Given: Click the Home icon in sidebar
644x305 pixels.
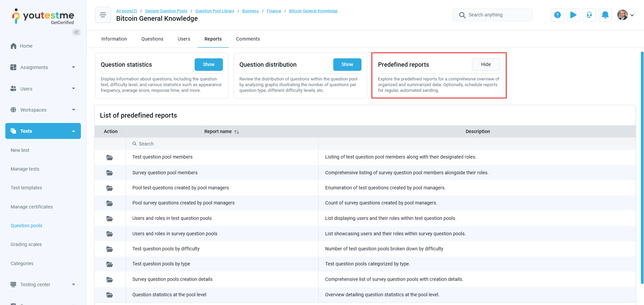Looking at the screenshot, I should [x=13, y=46].
